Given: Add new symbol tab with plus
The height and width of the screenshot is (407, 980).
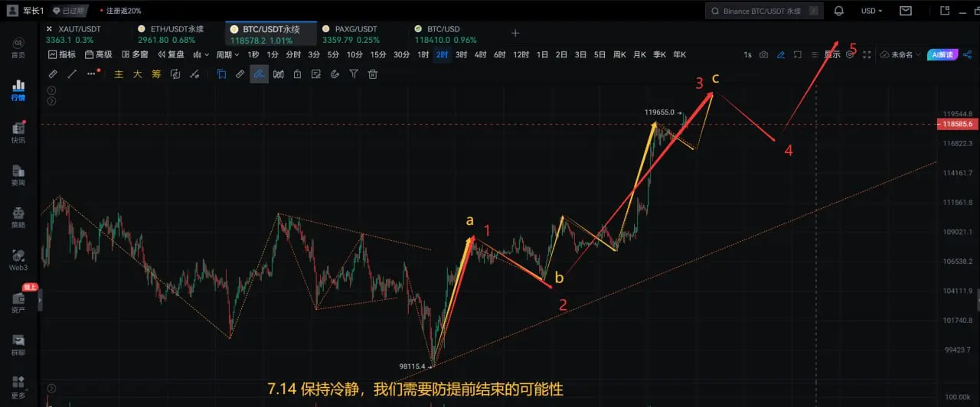Looking at the screenshot, I should (515, 33).
